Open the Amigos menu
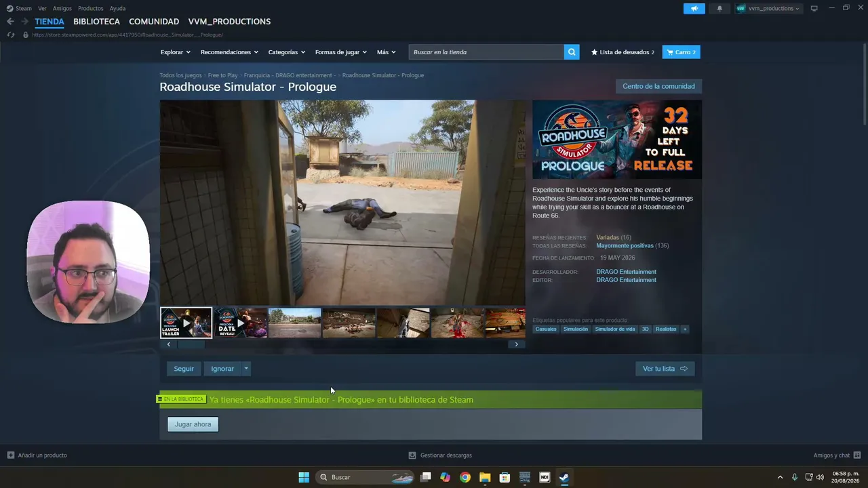 62,8
